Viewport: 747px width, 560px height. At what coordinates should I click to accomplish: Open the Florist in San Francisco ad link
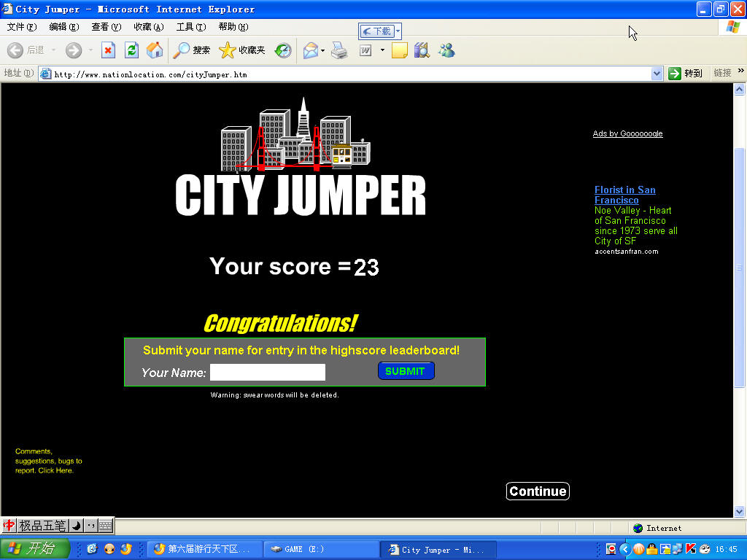click(x=624, y=195)
